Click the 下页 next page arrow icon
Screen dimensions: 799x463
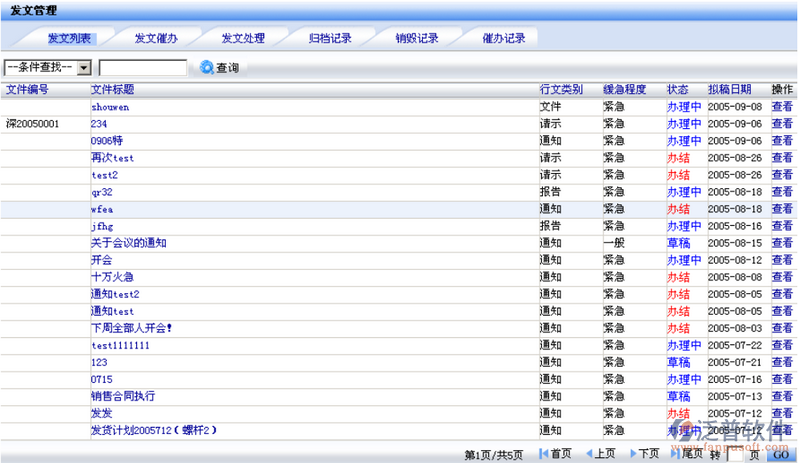(x=632, y=454)
